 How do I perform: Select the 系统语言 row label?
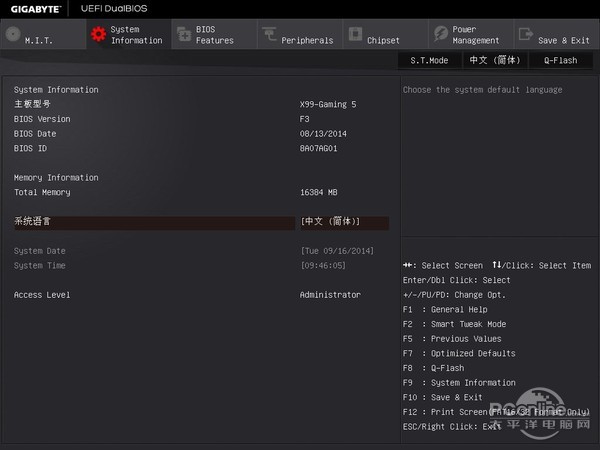tap(32, 221)
